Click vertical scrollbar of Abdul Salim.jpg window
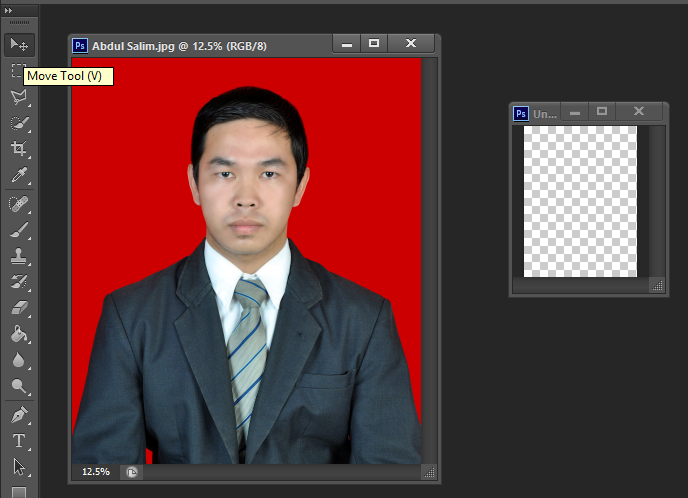The width and height of the screenshot is (688, 498). pos(430,261)
